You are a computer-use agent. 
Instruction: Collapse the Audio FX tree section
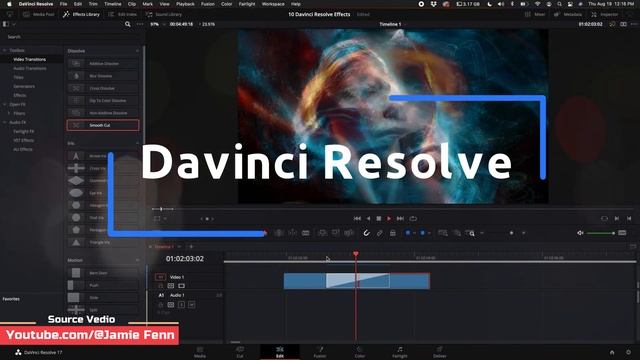[5, 122]
